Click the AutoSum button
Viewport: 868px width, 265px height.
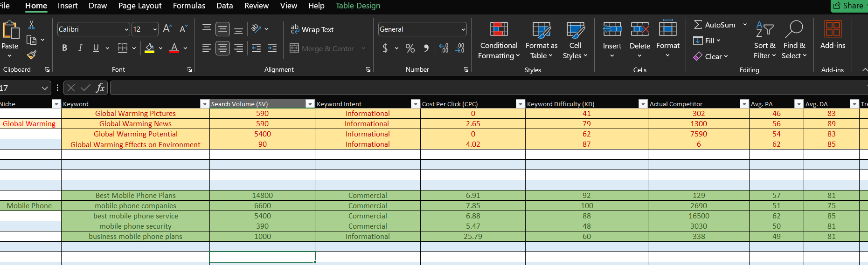click(715, 25)
